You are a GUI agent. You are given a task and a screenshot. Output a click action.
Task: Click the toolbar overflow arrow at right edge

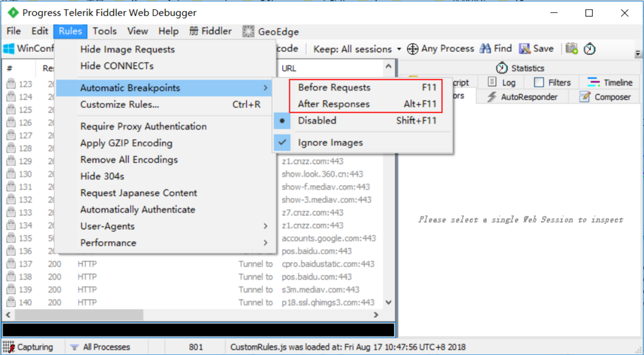[x=638, y=53]
